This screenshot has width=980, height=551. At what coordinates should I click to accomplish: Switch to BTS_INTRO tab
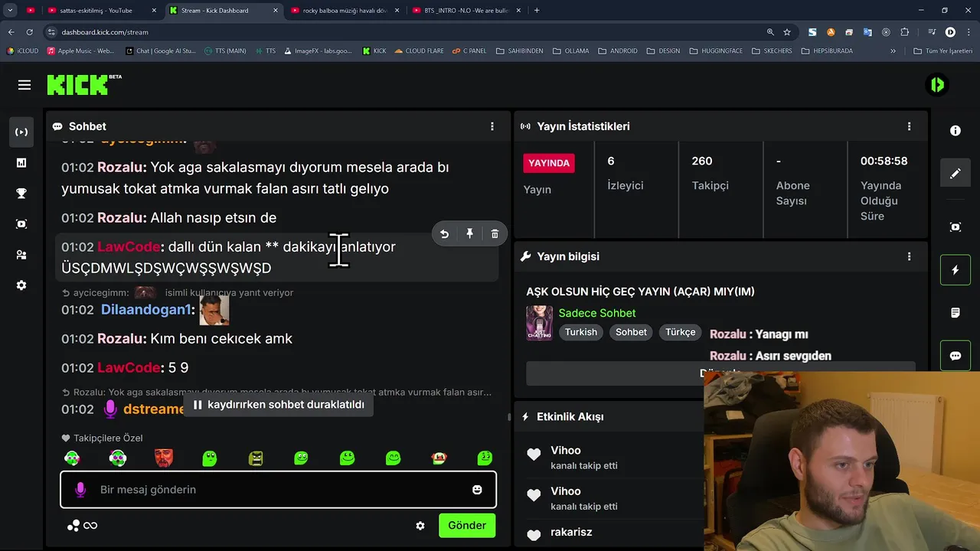coord(466,11)
